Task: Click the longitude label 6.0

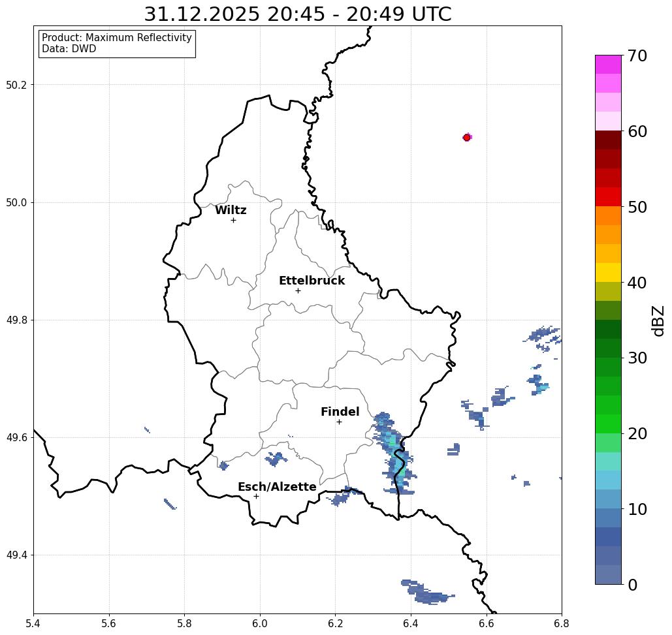Action: click(260, 623)
